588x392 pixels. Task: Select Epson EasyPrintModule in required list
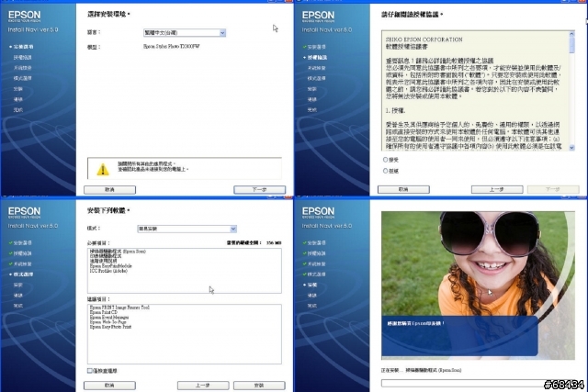[110, 265]
